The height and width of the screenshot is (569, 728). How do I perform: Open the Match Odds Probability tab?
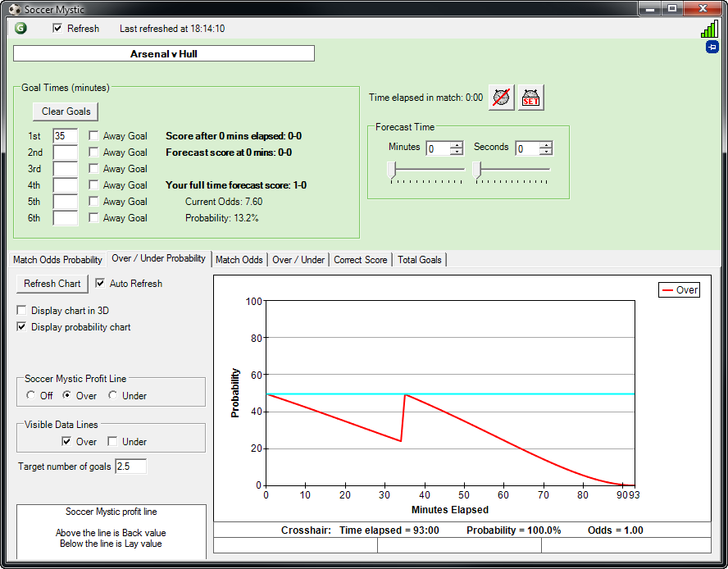(57, 260)
